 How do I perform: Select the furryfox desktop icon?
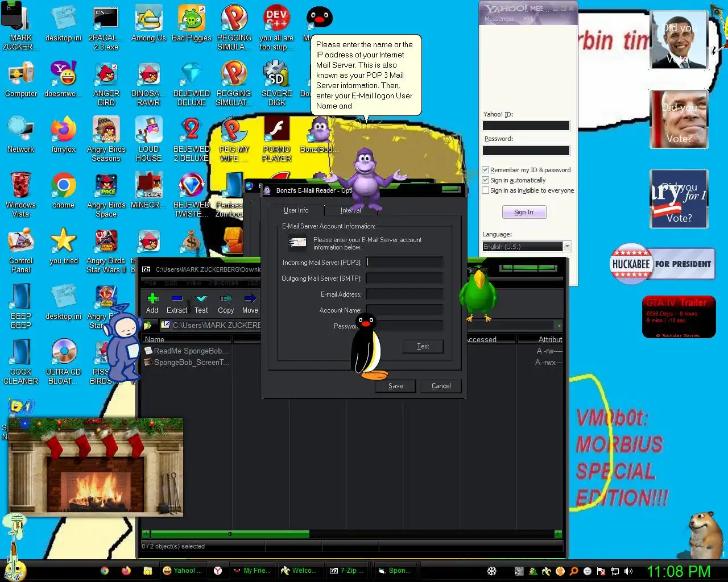pyautogui.click(x=64, y=136)
